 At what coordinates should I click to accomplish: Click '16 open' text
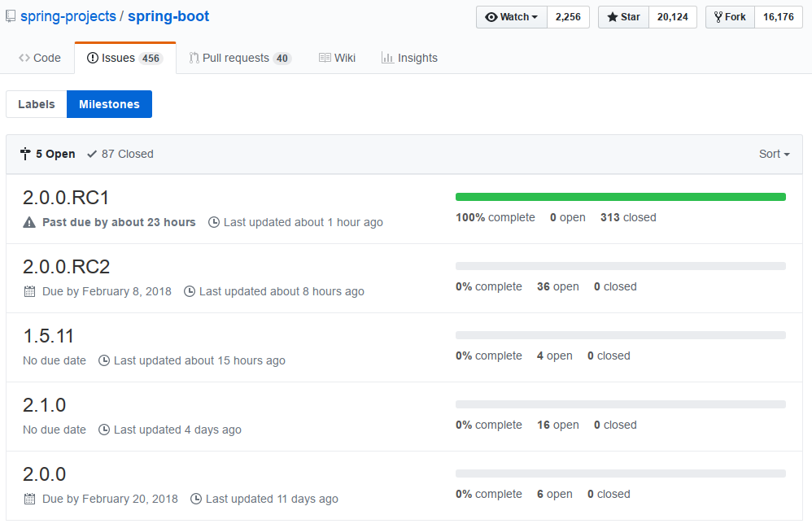click(x=557, y=425)
